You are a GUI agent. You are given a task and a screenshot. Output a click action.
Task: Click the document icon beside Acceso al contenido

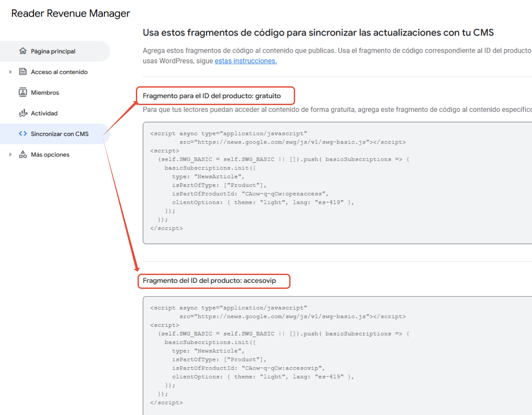(23, 71)
